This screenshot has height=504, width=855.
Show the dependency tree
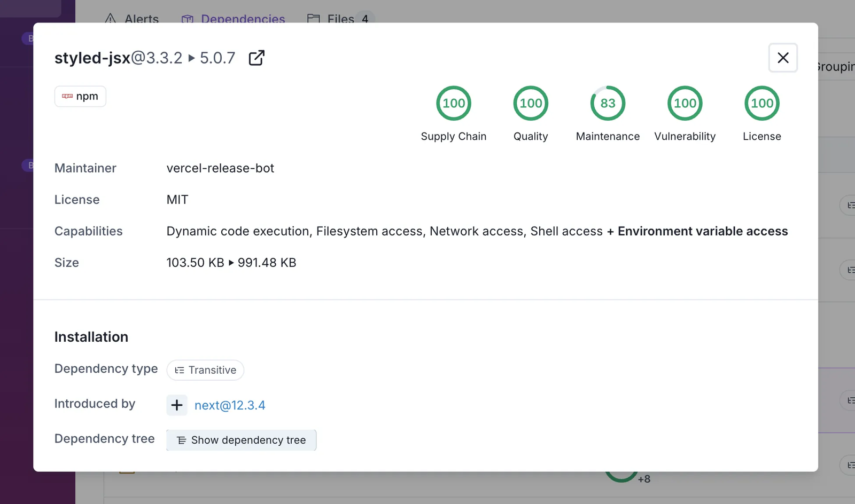click(x=241, y=440)
